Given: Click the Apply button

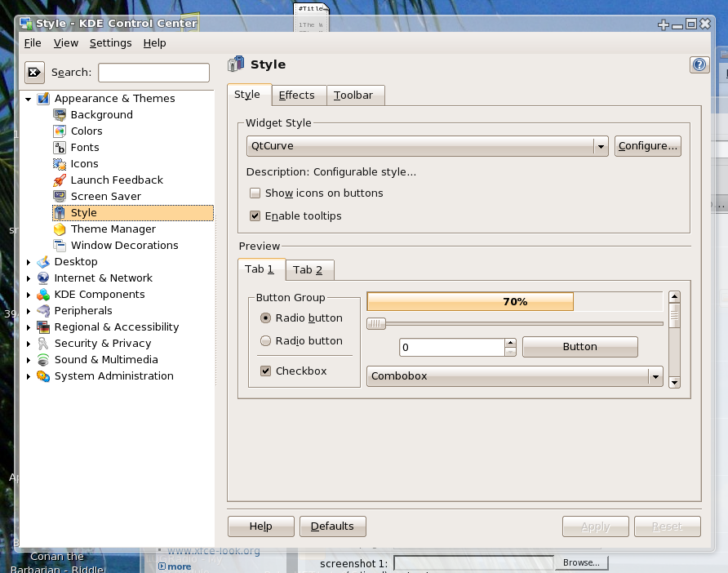Looking at the screenshot, I should 596,526.
